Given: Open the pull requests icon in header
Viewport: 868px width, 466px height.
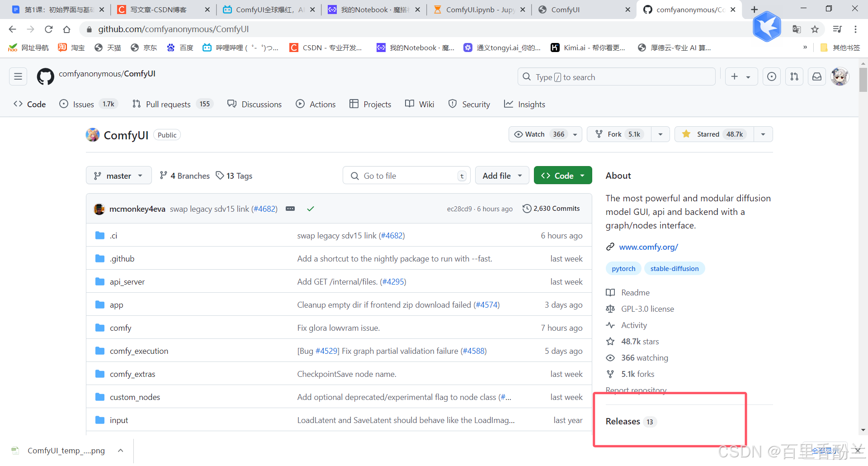Looking at the screenshot, I should coord(794,76).
